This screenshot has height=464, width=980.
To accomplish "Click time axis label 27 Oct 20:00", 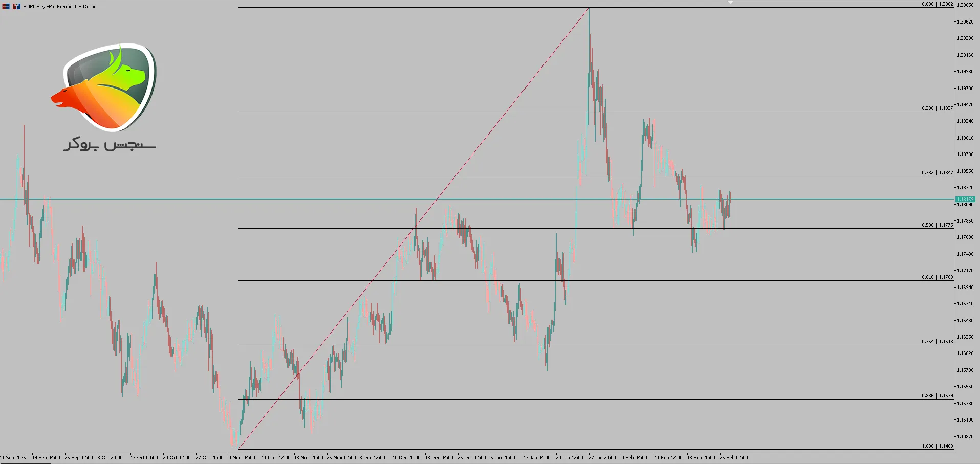I will click(x=210, y=458).
